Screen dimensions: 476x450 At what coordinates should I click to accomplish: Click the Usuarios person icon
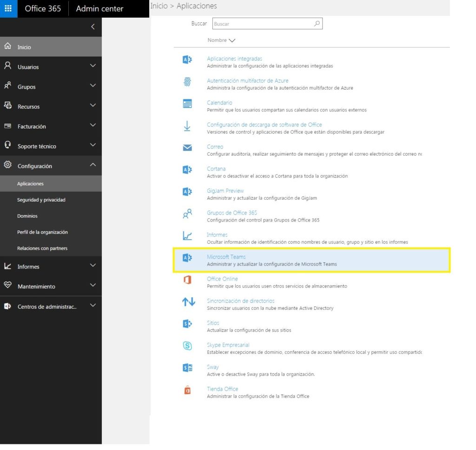coord(7,66)
